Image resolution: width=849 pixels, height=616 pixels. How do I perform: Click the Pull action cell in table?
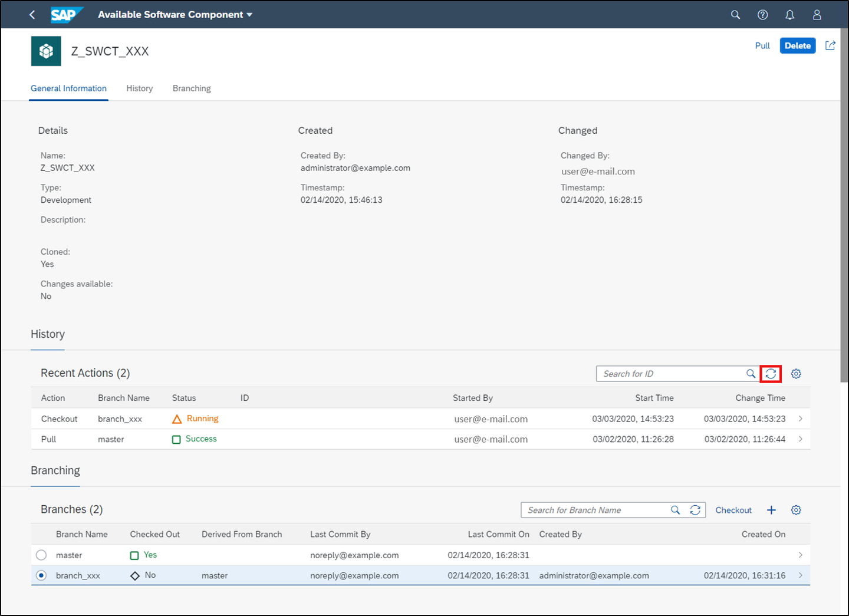pyautogui.click(x=48, y=439)
